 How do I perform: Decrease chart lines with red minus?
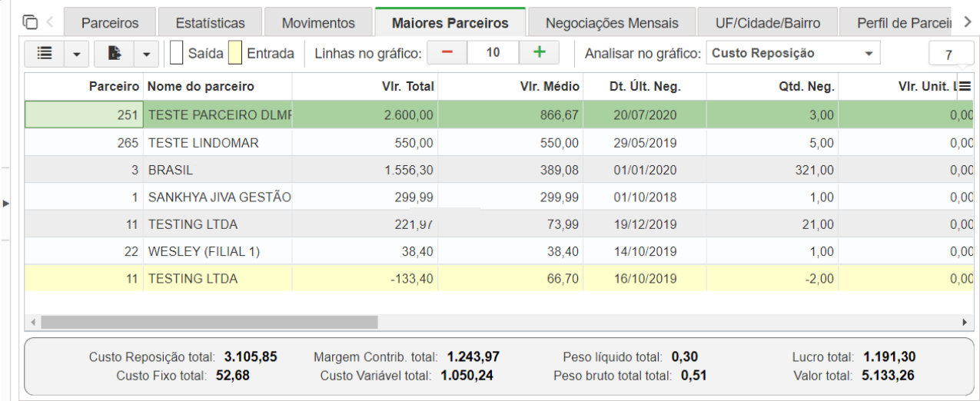(447, 53)
